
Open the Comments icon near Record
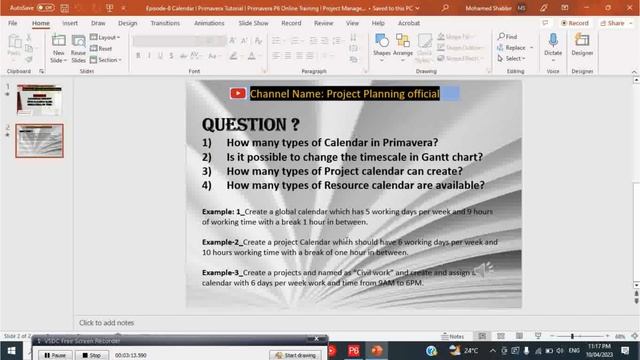click(545, 23)
